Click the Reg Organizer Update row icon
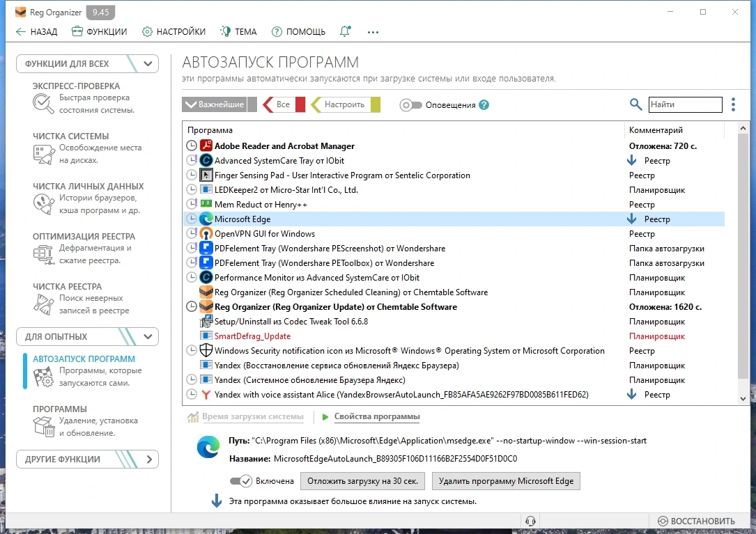 point(206,306)
